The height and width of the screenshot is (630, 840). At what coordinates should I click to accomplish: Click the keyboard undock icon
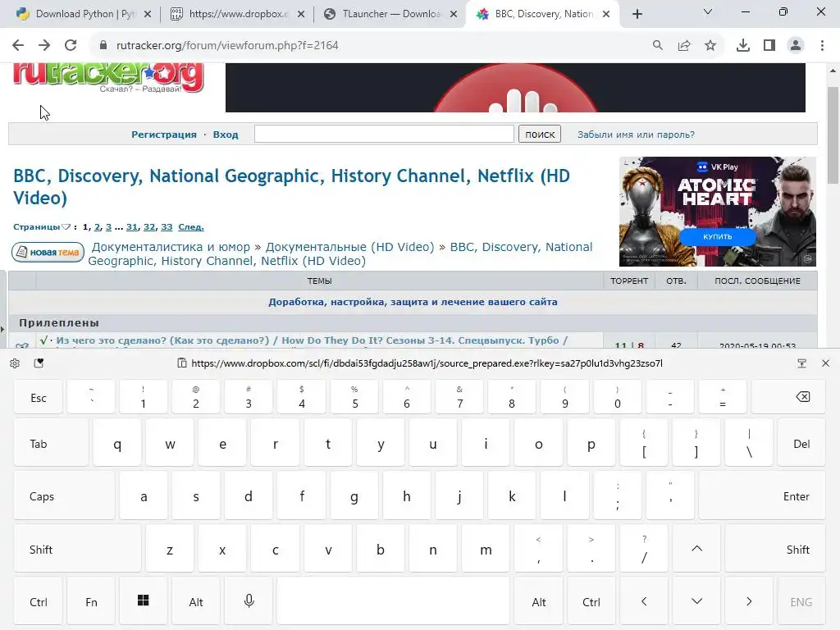[802, 363]
